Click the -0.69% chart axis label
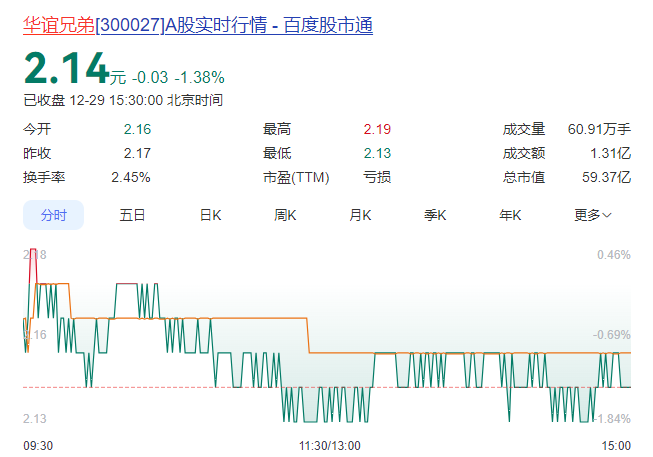Image resolution: width=653 pixels, height=457 pixels. [612, 335]
